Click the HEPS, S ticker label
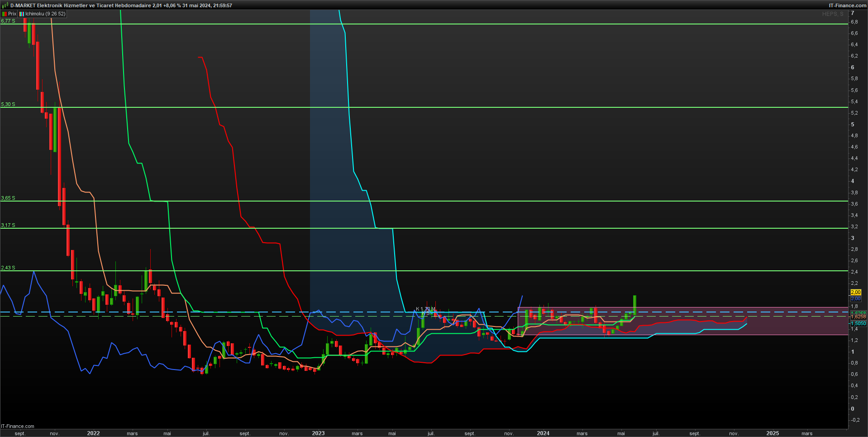 click(833, 14)
